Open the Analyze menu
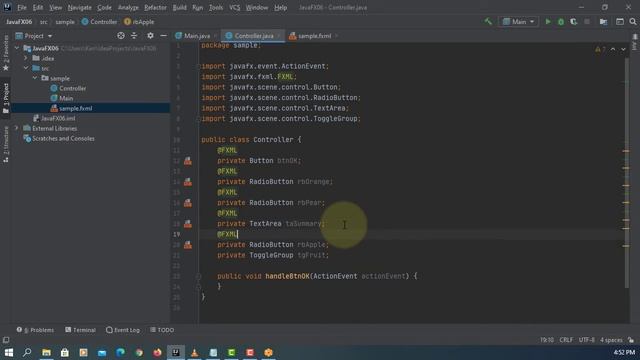This screenshot has height=360, width=640. click(128, 7)
